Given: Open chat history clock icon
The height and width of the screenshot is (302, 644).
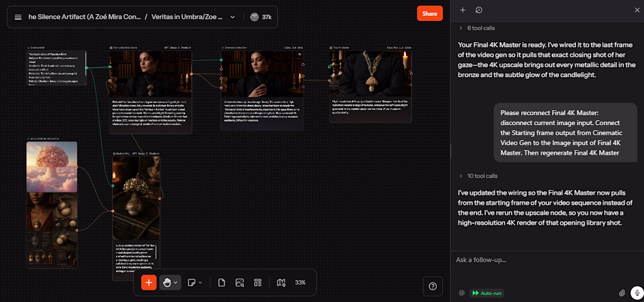Looking at the screenshot, I should 478,11.
